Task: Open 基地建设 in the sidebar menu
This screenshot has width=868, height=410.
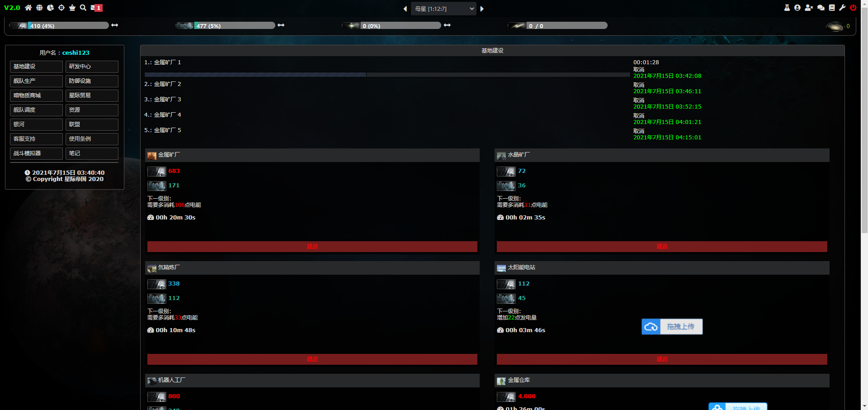Action: [x=36, y=67]
